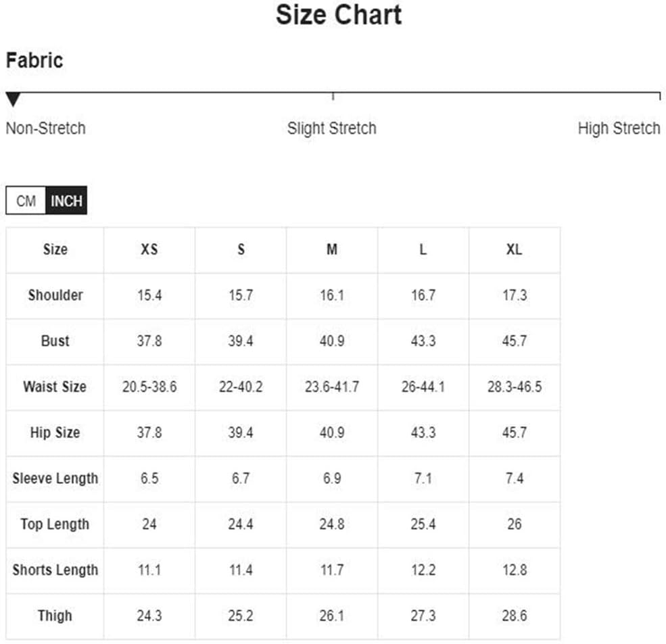Select the INCH unit toggle
Image resolution: width=666 pixels, height=644 pixels.
coord(66,201)
